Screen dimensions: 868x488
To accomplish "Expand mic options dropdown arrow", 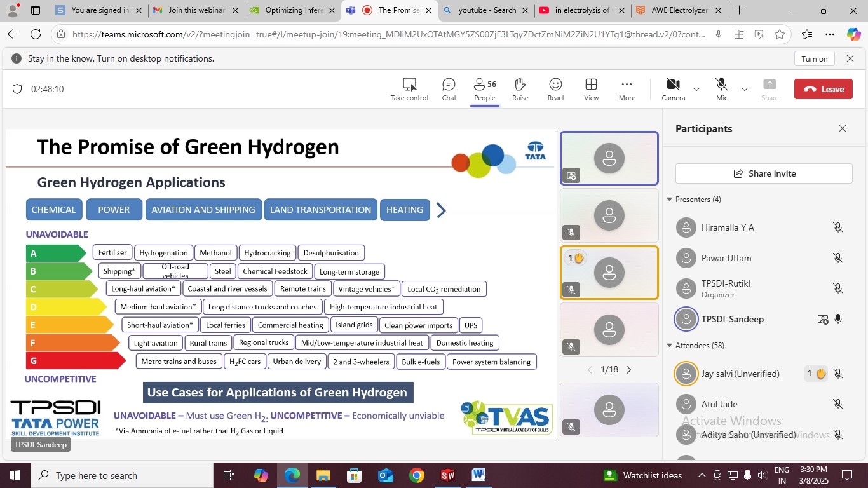I will [x=745, y=89].
